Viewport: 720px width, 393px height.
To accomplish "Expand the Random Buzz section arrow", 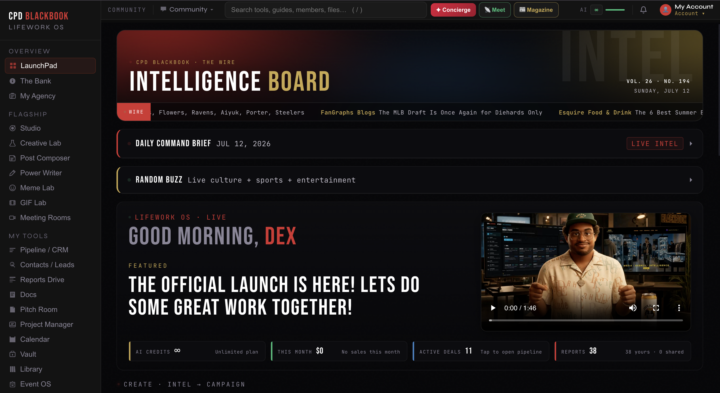I will [691, 180].
